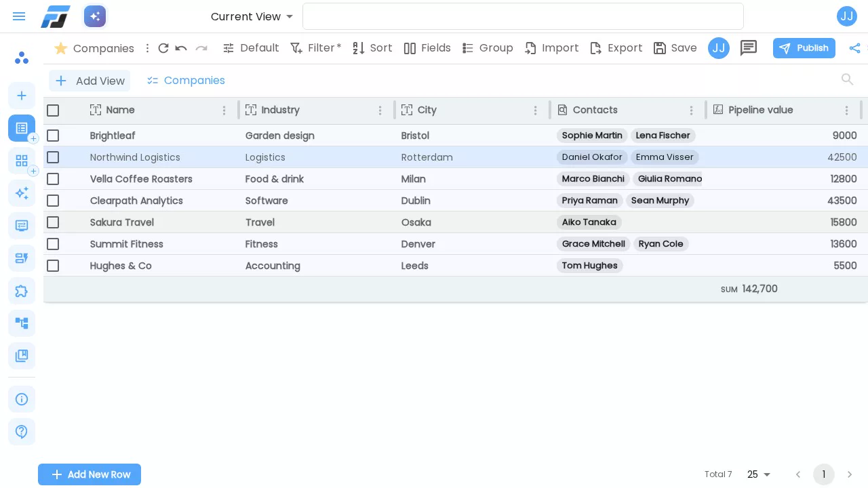Open the Current View dropdown
868x488 pixels.
252,16
